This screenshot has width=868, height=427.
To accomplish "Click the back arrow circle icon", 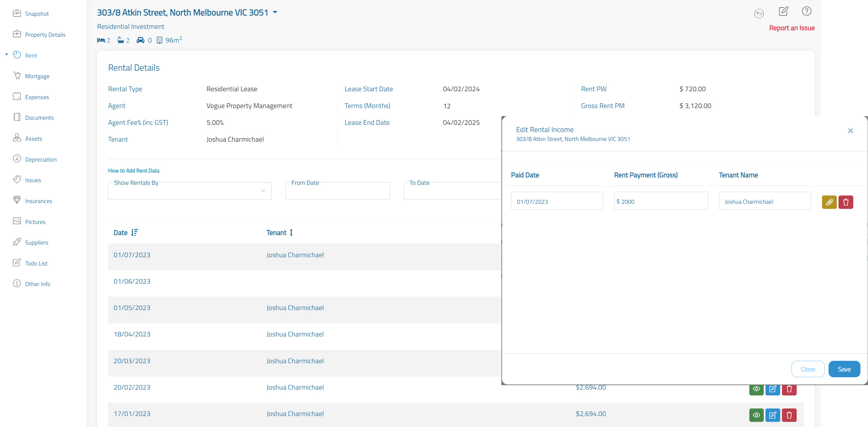I will coord(759,14).
